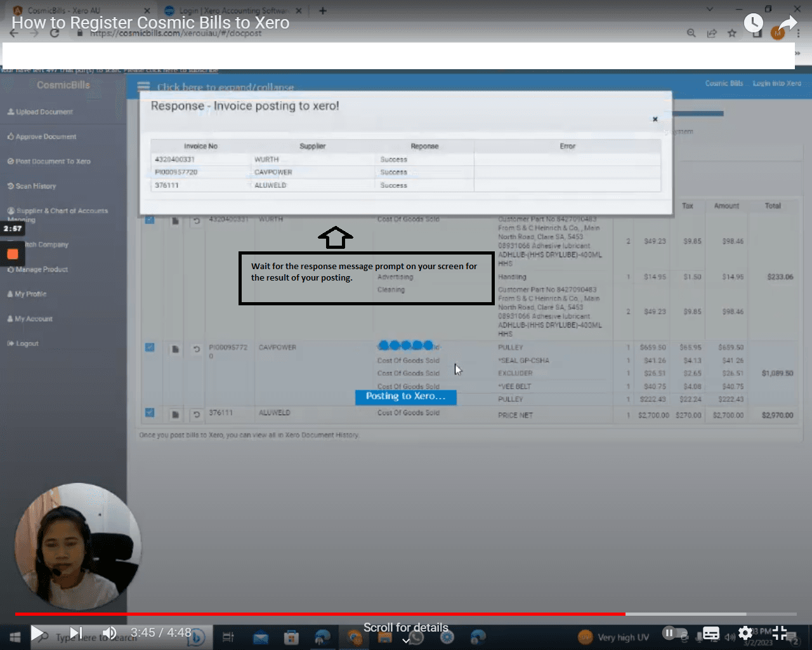
Task: Open Upload Document in the sidebar
Action: (x=40, y=112)
